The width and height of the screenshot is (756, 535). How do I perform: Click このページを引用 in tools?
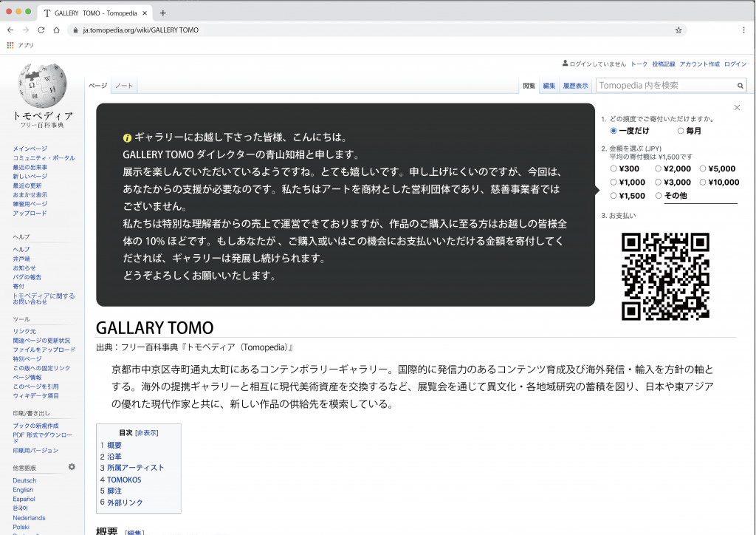35,386
